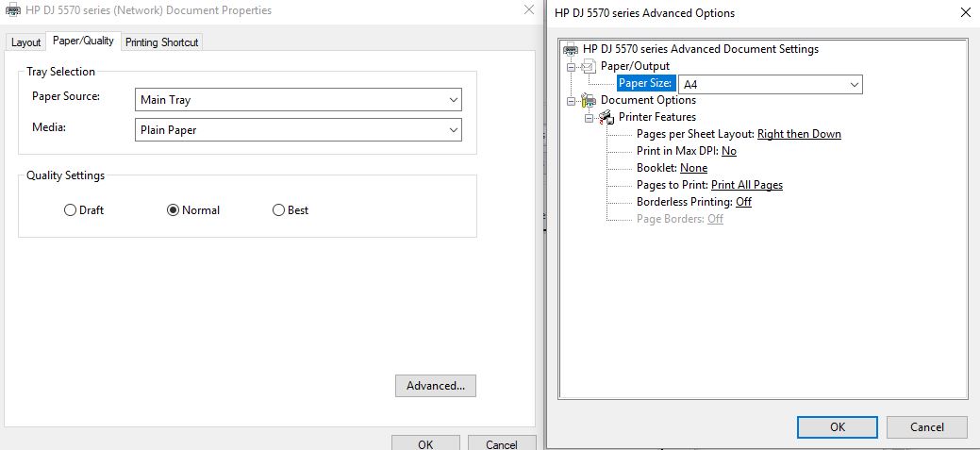Image resolution: width=980 pixels, height=450 pixels.
Task: Click printer icon in Document Properties title bar
Action: (12, 10)
